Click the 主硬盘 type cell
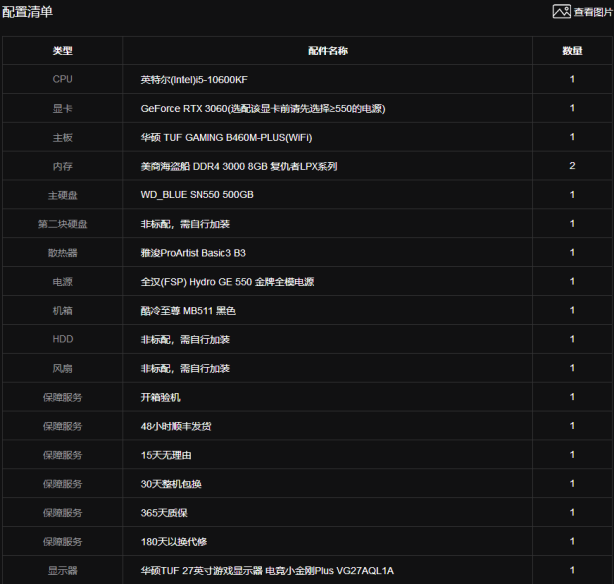The height and width of the screenshot is (584, 615). coord(62,195)
